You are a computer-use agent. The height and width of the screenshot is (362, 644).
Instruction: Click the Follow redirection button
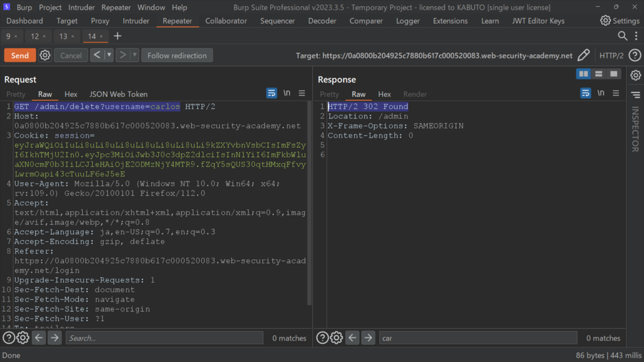pyautogui.click(x=177, y=55)
